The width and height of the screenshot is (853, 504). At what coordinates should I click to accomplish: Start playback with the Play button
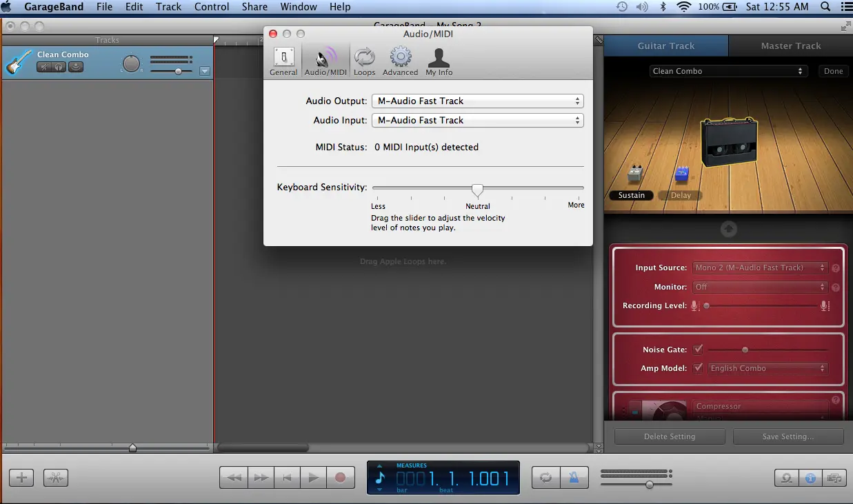pyautogui.click(x=314, y=477)
